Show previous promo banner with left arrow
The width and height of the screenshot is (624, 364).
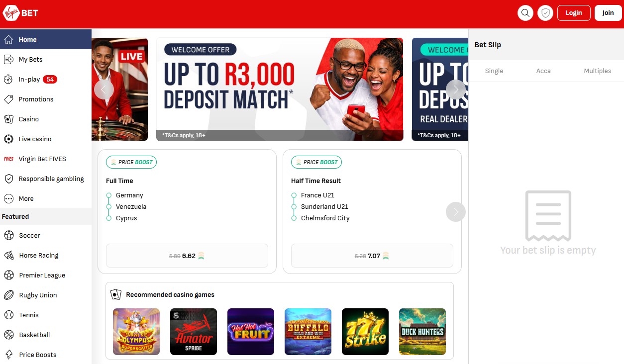104,90
